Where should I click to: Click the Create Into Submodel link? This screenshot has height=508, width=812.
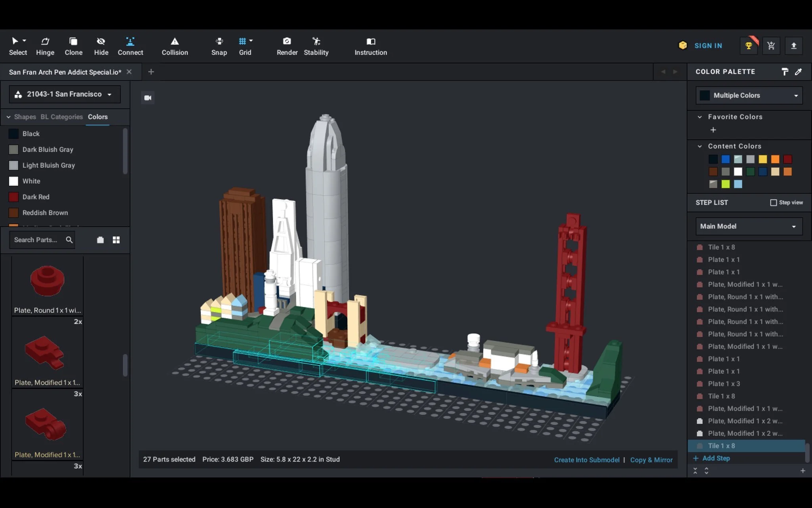point(586,460)
